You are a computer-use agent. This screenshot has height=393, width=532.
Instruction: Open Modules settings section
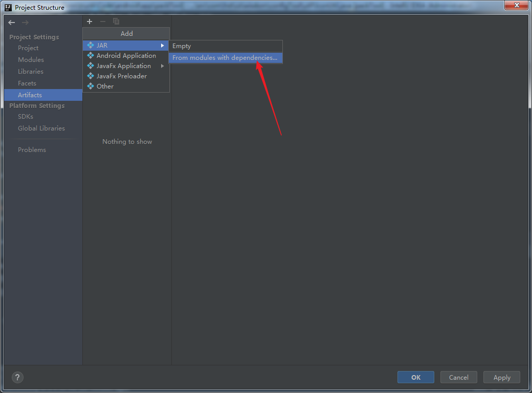tap(43, 60)
